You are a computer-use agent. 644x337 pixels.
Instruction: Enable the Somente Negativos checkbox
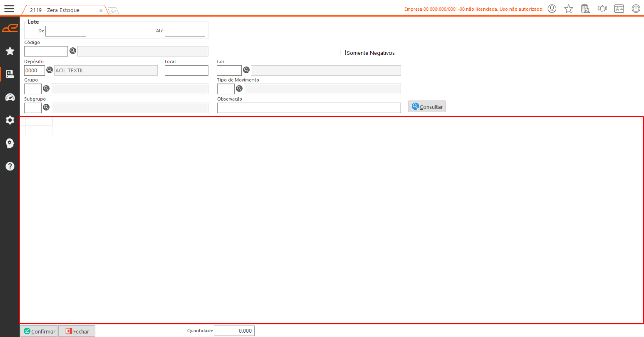click(342, 53)
